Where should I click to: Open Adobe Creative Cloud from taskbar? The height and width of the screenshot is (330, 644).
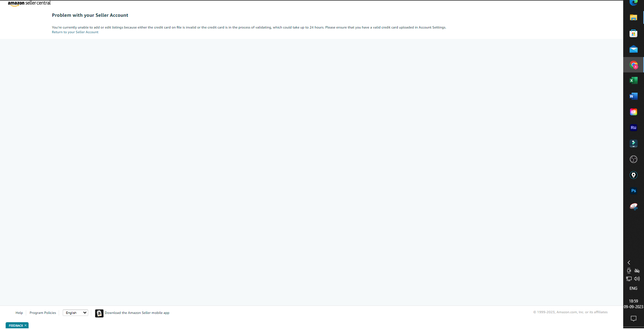(634, 112)
